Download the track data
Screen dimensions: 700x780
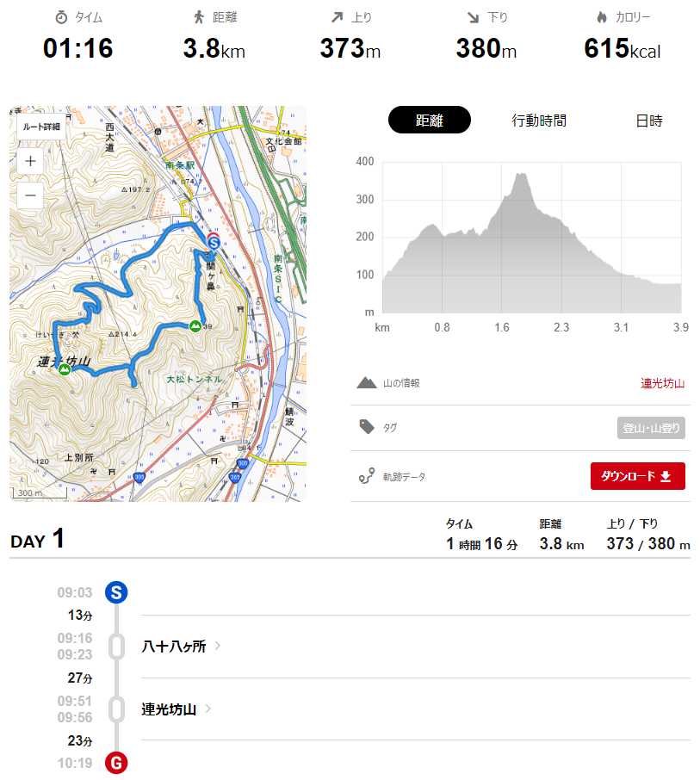637,476
